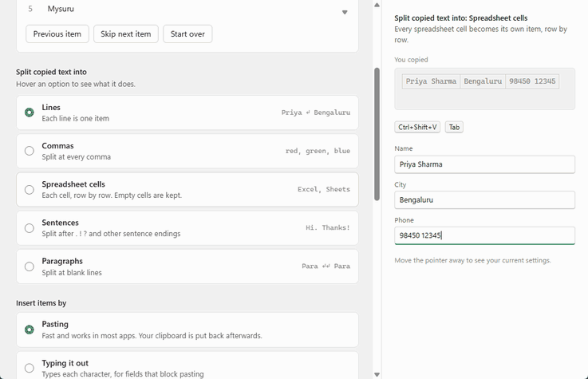Click the 'Priya Sharma' copied cell
Image resolution: width=588 pixels, height=379 pixels.
432,81
